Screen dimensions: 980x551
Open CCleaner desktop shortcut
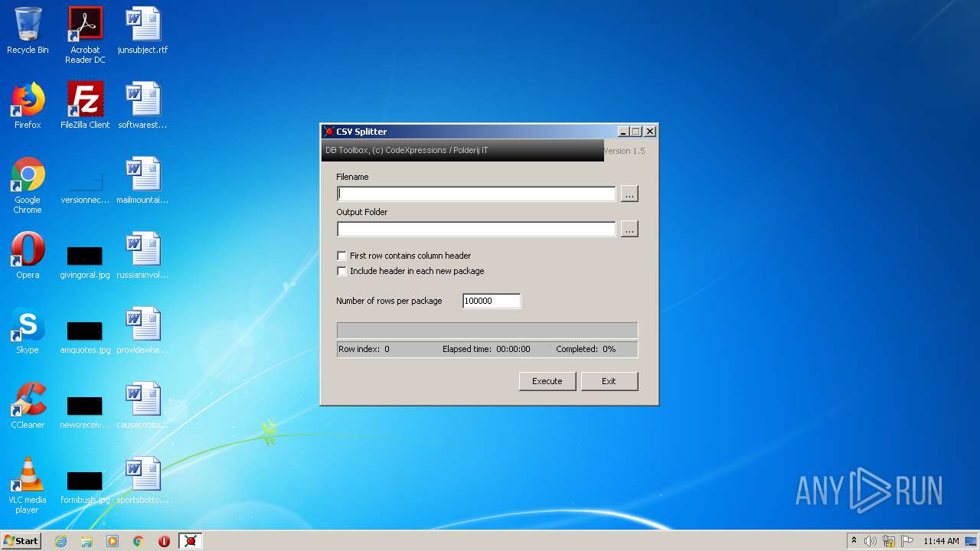click(28, 406)
